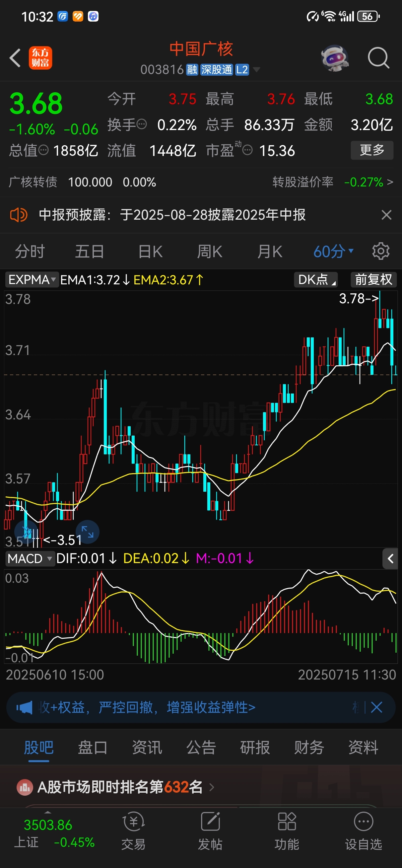Tap the speaker announcement icon
This screenshot has height=868, width=402.
[x=19, y=215]
